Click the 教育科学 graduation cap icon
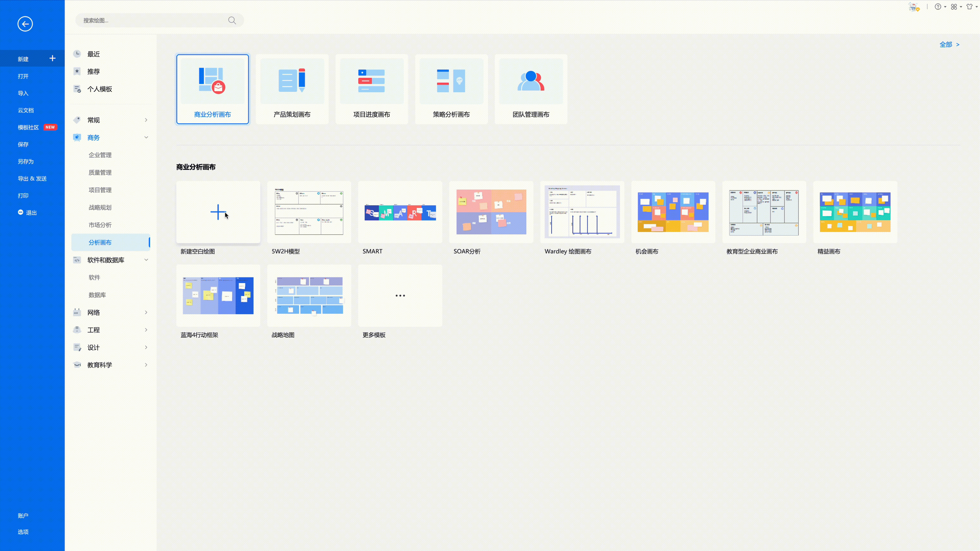 pyautogui.click(x=77, y=365)
